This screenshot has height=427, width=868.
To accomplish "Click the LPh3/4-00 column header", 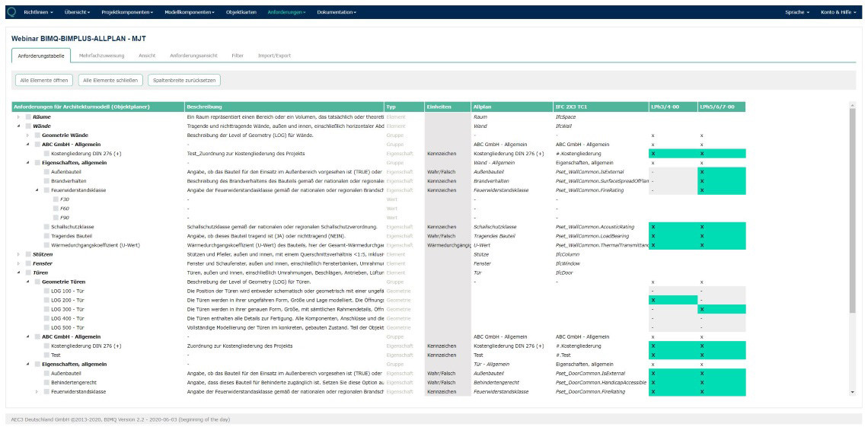I will click(x=673, y=107).
